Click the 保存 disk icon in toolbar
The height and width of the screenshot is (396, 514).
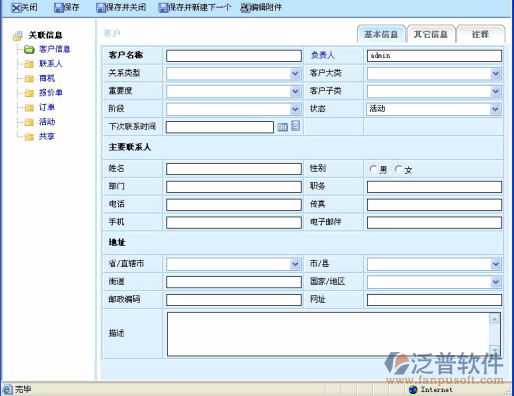pos(59,8)
